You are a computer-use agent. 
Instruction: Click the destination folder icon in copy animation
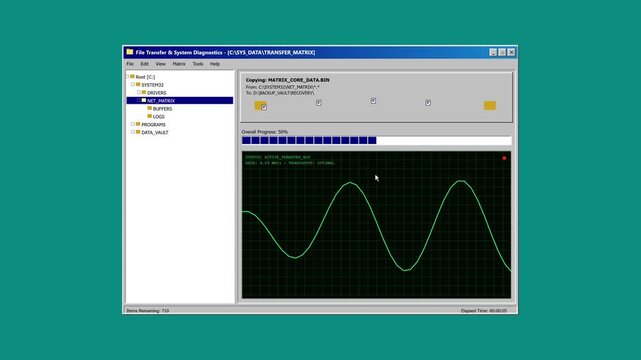(490, 105)
